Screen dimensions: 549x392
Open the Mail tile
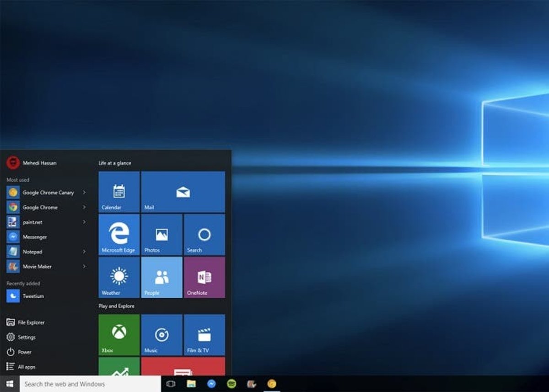183,192
